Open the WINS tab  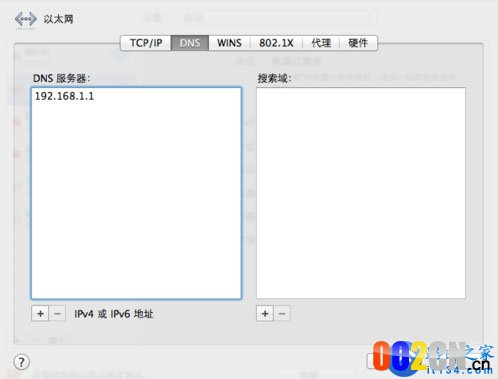click(x=229, y=43)
